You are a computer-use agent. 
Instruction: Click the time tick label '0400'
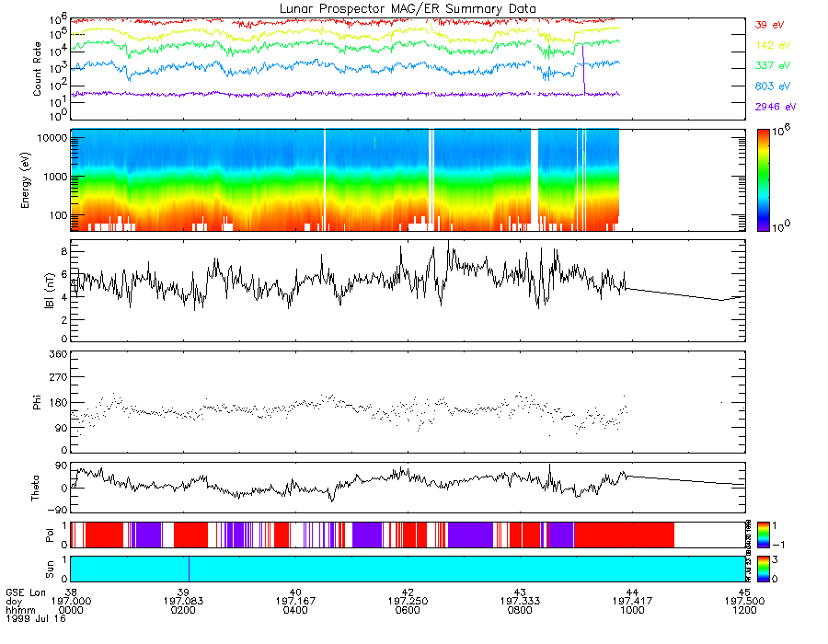(x=295, y=610)
